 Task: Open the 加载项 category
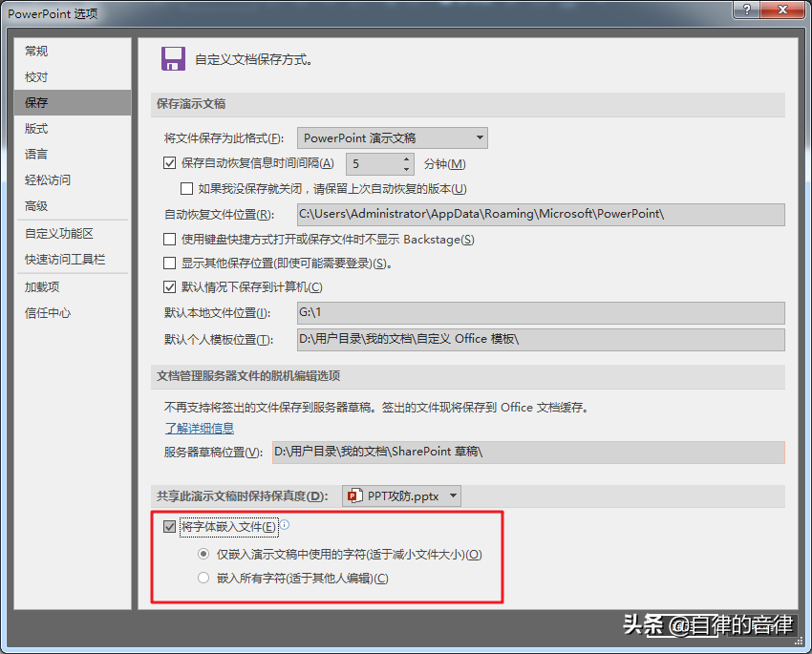point(73,286)
